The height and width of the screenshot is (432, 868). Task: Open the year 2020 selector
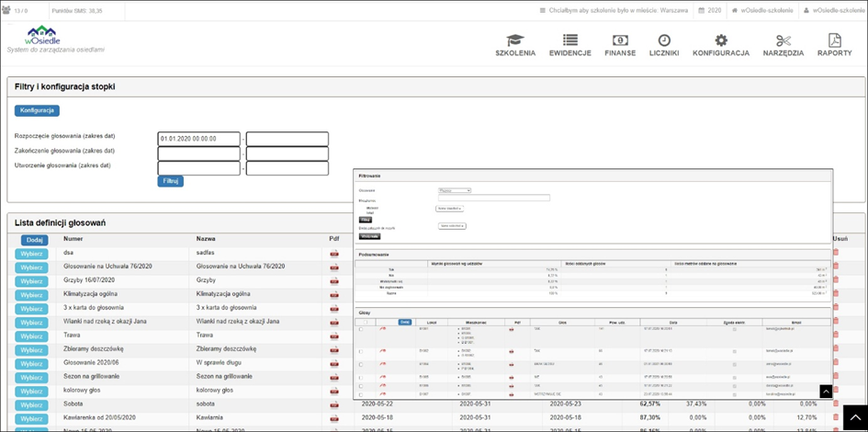coord(708,10)
